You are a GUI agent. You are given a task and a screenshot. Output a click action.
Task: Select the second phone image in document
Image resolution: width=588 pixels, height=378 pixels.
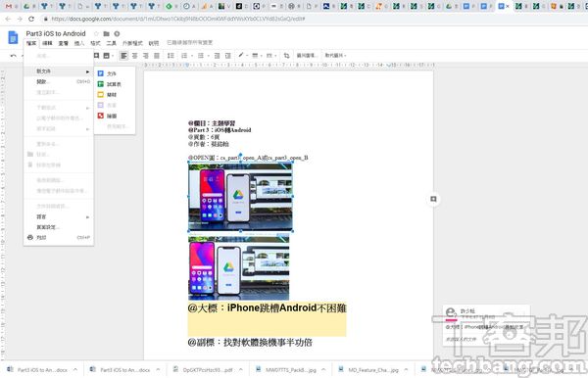point(239,267)
